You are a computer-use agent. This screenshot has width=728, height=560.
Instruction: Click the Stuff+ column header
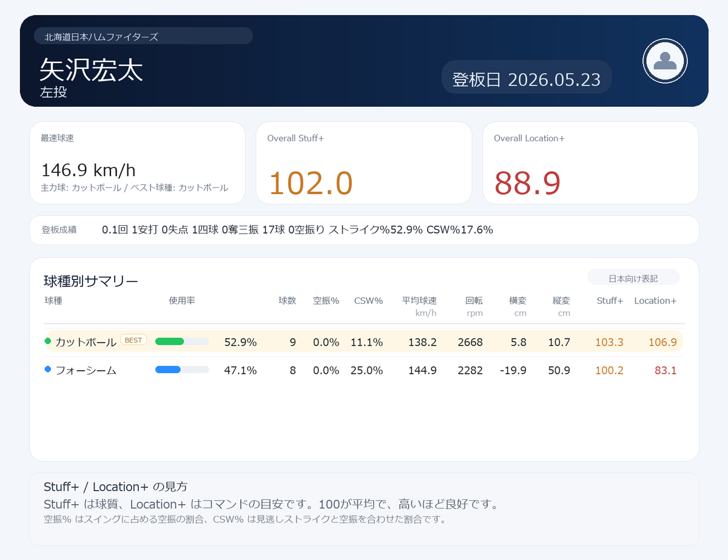[x=610, y=301]
